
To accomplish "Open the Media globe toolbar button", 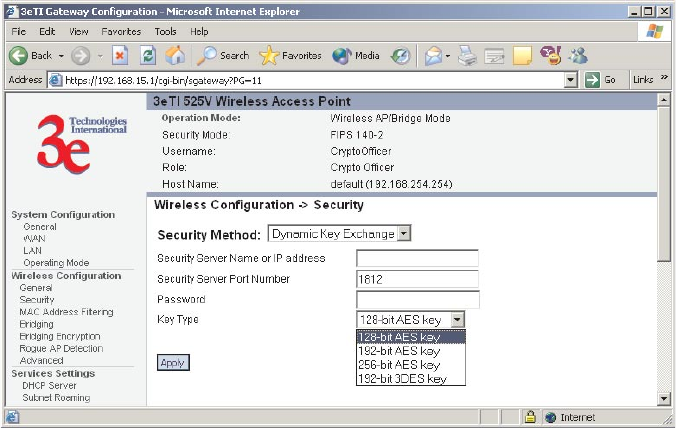I will click(x=356, y=56).
